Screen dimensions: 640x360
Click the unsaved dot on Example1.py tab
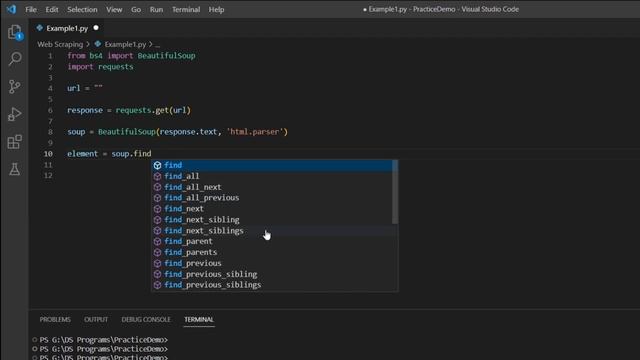pyautogui.click(x=96, y=28)
